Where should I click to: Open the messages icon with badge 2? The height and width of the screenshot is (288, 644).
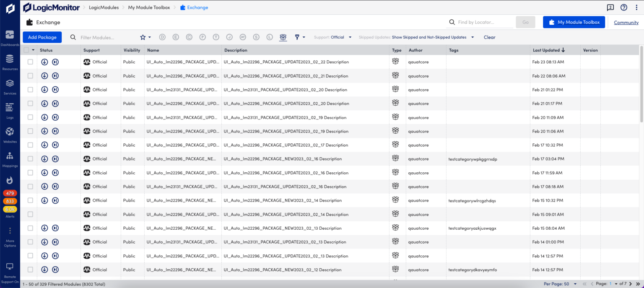tap(610, 8)
